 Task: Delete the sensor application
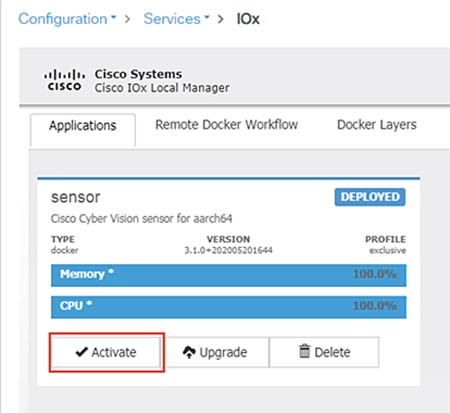324,352
